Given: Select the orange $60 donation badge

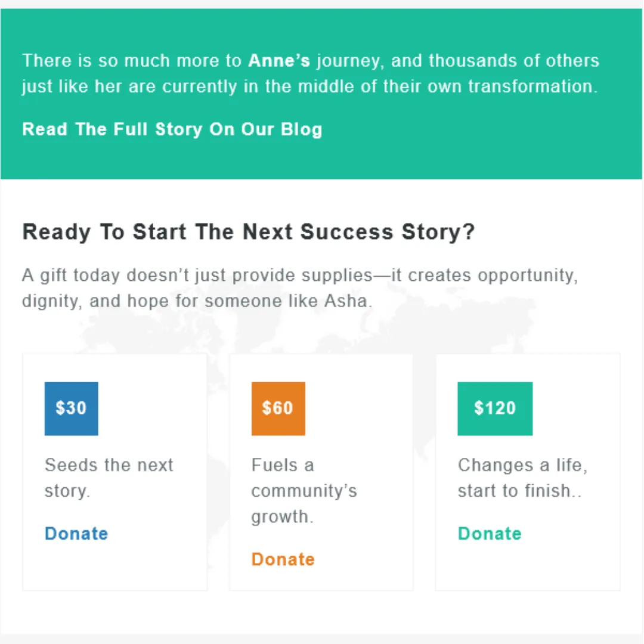Looking at the screenshot, I should (278, 408).
